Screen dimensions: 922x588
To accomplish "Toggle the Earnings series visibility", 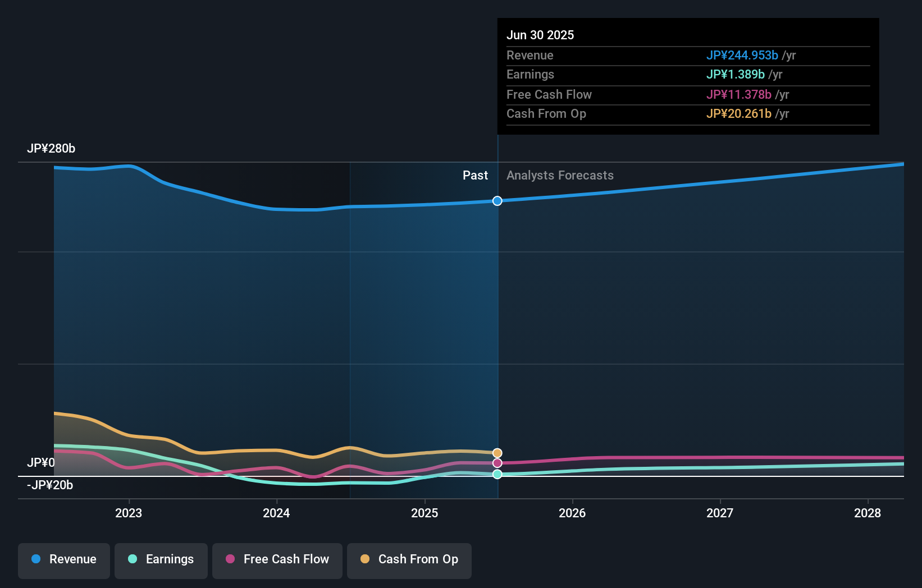I will [161, 559].
